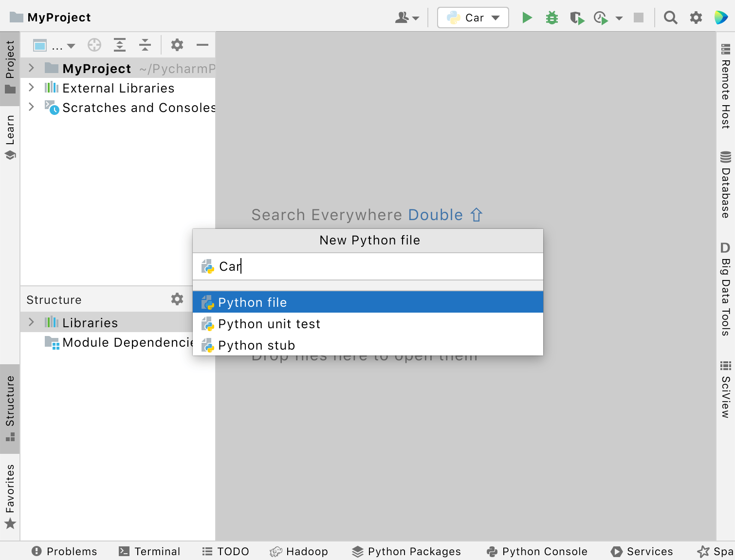The height and width of the screenshot is (560, 735).
Task: Collapse all nodes in the Project view
Action: click(x=145, y=45)
